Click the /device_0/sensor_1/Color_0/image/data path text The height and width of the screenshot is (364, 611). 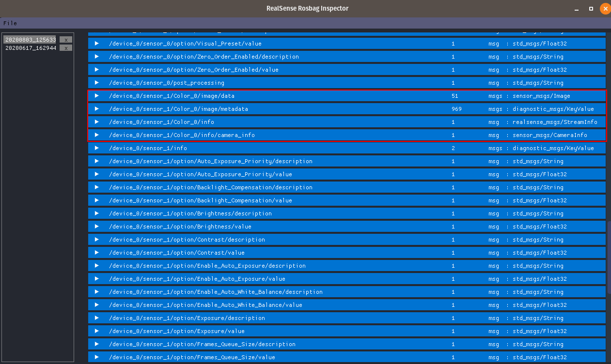[x=172, y=96]
